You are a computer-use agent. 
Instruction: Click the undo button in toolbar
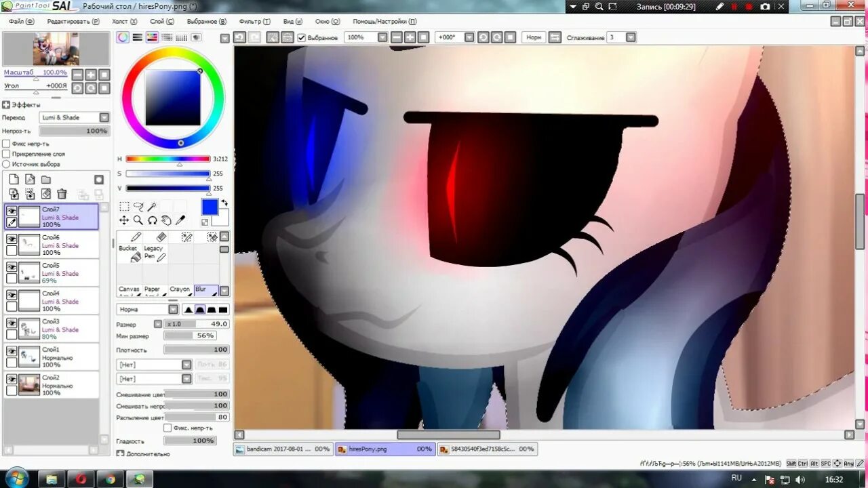click(239, 37)
